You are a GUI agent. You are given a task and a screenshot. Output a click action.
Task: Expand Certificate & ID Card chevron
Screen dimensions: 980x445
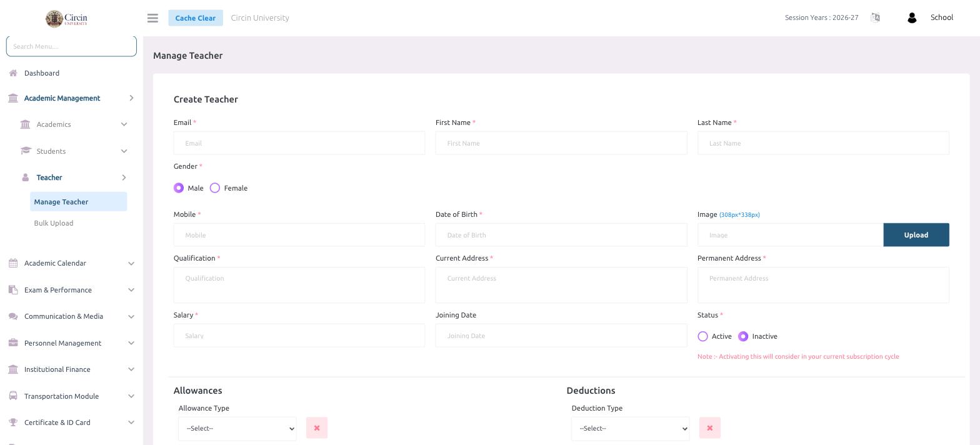coord(131,422)
